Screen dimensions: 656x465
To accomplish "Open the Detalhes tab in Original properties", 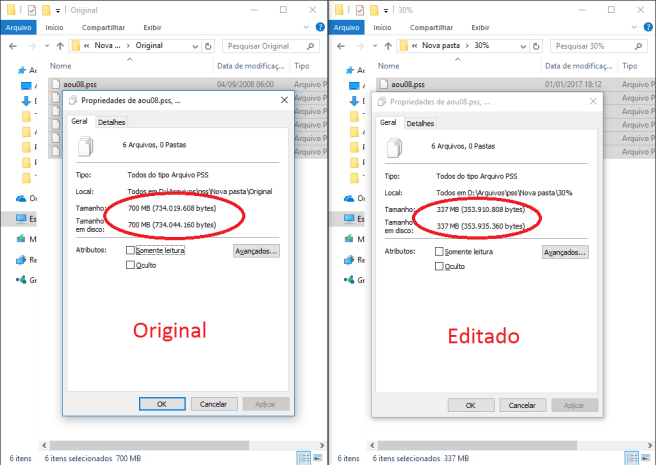I will click(x=111, y=122).
